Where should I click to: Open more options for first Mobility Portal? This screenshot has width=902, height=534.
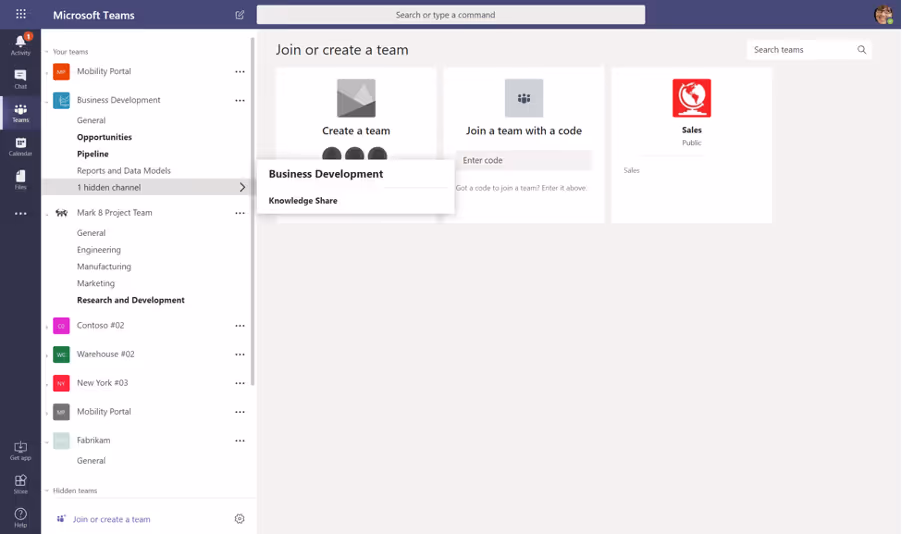tap(240, 71)
